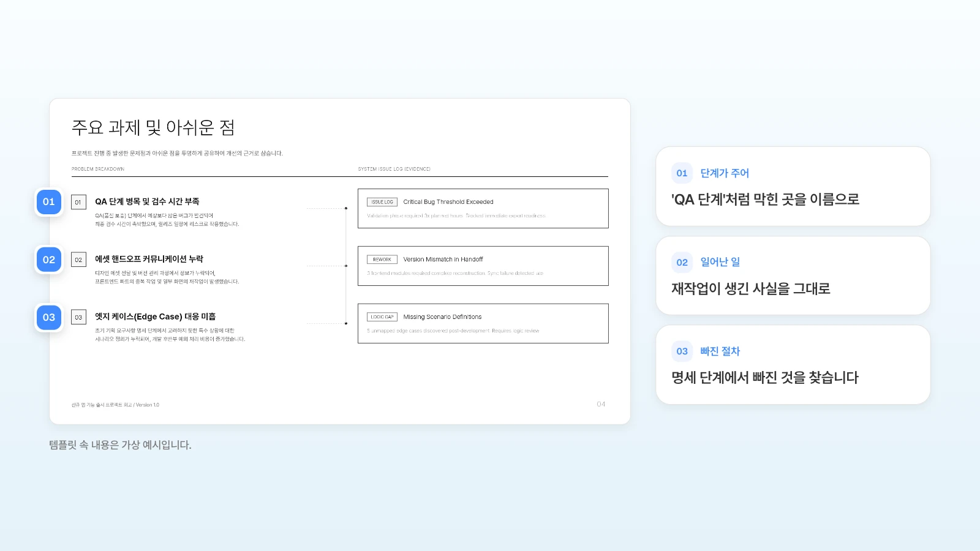Click the blue label '일어난 일'

click(x=720, y=262)
